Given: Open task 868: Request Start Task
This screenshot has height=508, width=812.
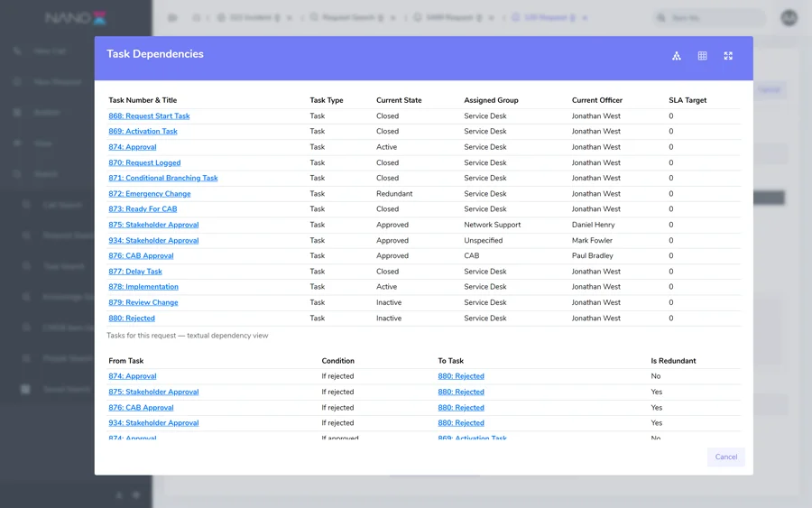Looking at the screenshot, I should (x=149, y=116).
